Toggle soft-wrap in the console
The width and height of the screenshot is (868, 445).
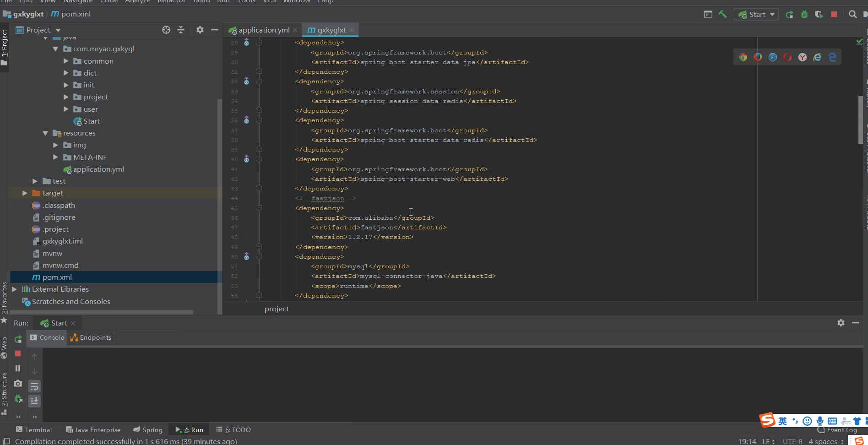pyautogui.click(x=34, y=386)
